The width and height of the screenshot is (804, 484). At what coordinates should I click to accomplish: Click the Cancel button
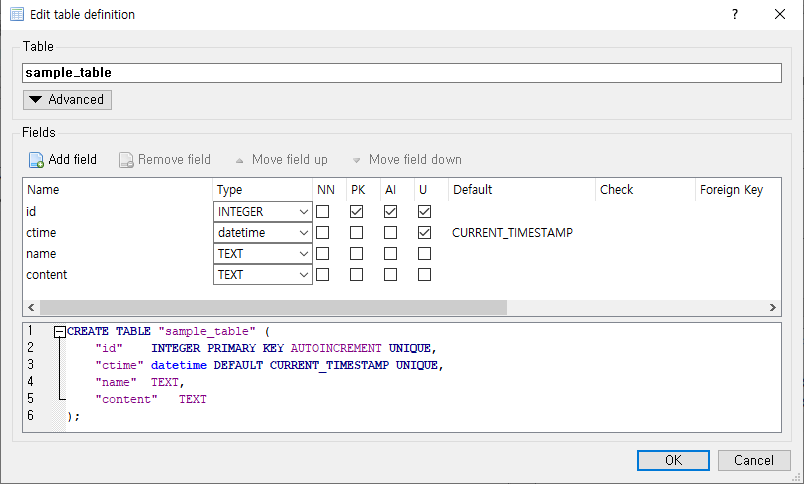754,460
